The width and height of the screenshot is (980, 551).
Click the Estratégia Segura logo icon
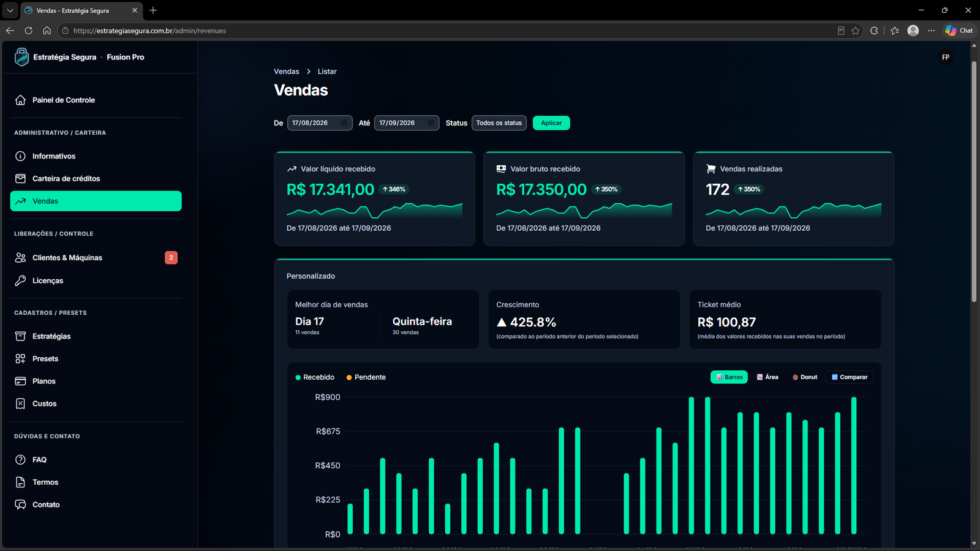tap(21, 57)
